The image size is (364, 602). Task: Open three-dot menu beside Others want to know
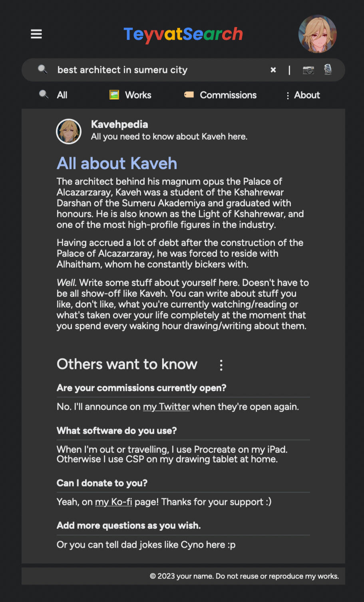pyautogui.click(x=221, y=365)
